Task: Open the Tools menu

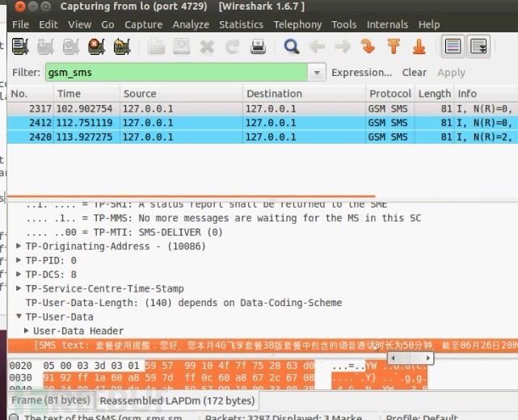Action: [344, 24]
